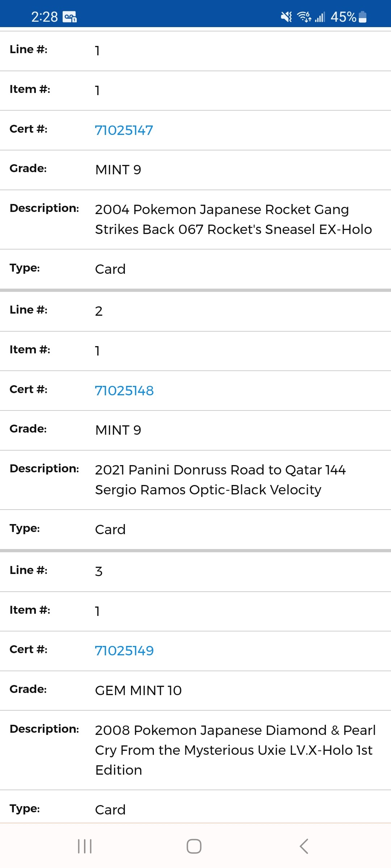Tap the MINT 9 grade for line 2

[x=118, y=430]
